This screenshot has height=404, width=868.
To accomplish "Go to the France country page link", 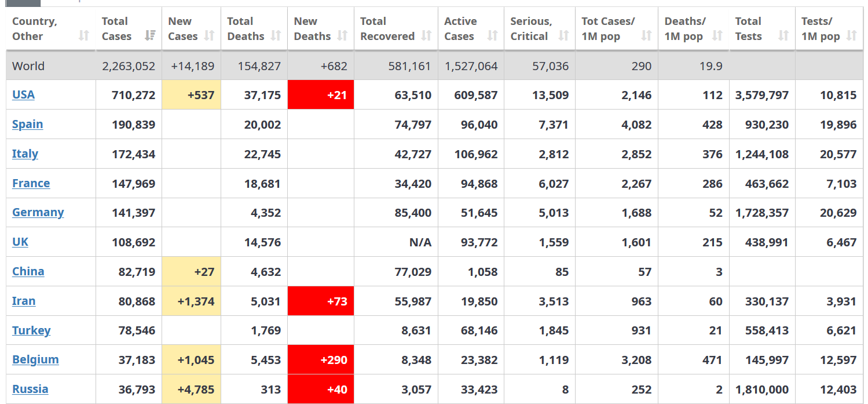I will point(31,183).
